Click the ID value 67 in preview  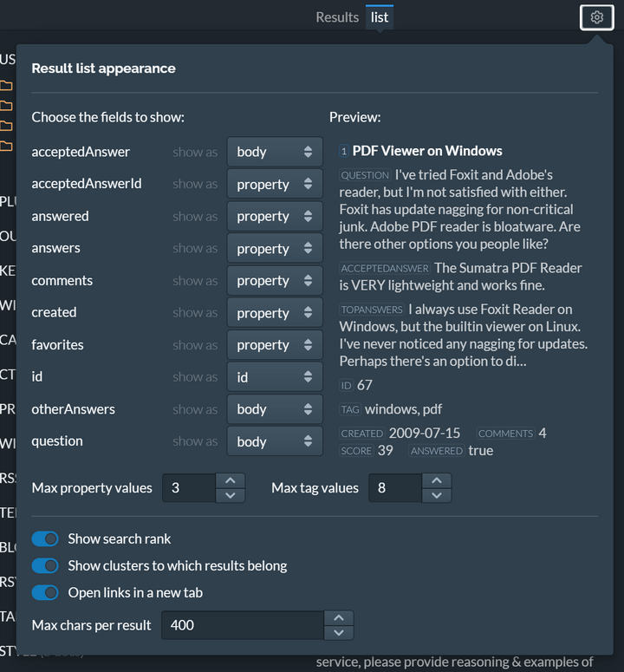click(365, 385)
